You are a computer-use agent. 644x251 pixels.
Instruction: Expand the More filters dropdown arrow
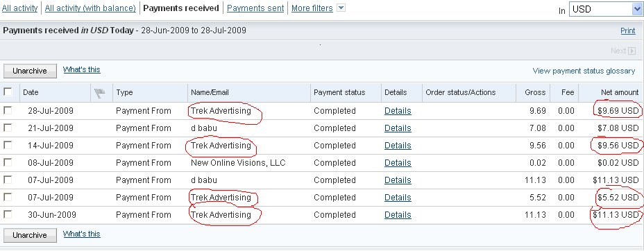(341, 8)
